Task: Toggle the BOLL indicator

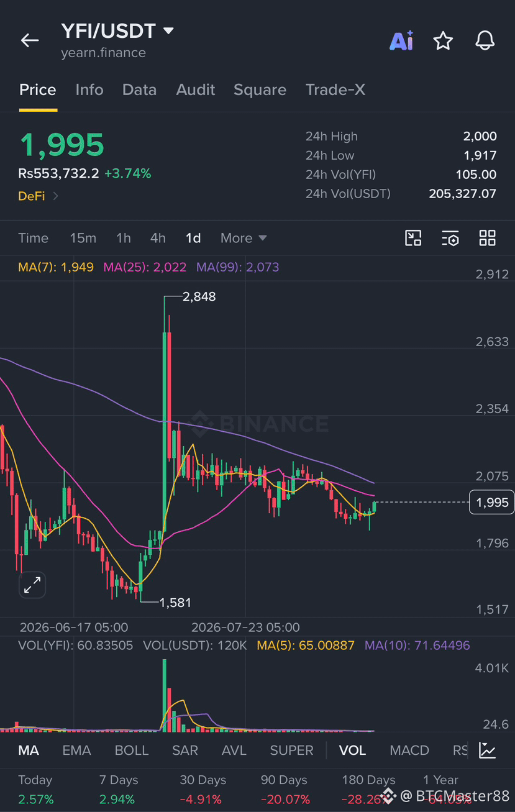Action: click(132, 750)
